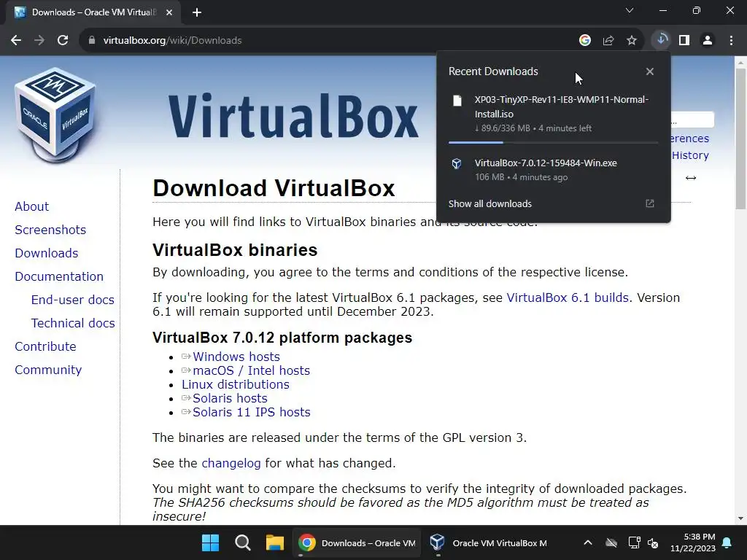Open Chrome's three-dot menu
This screenshot has height=560, width=747.
(731, 41)
